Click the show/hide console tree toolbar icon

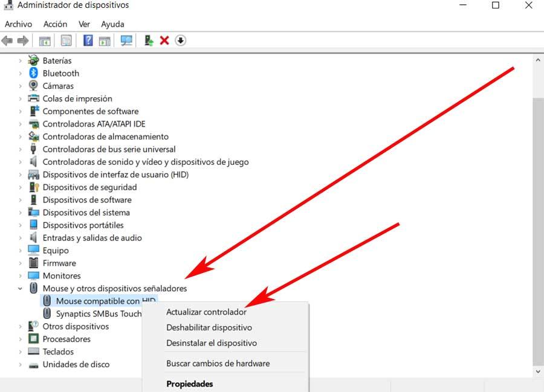[44, 41]
